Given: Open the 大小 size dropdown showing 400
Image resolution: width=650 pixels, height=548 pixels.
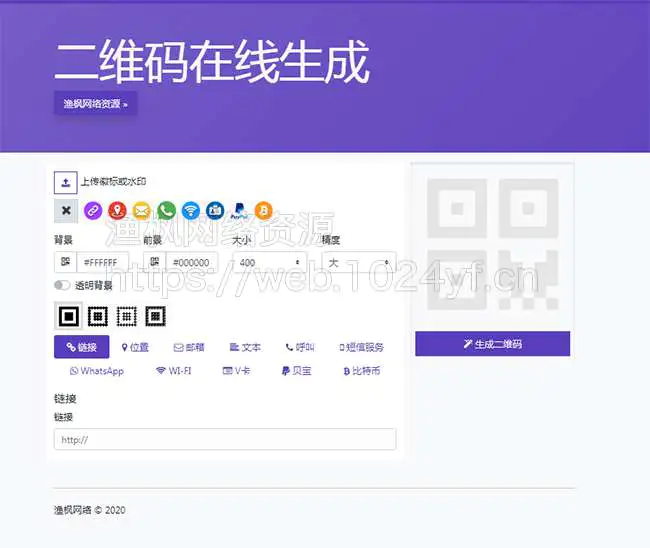Looking at the screenshot, I should (269, 263).
